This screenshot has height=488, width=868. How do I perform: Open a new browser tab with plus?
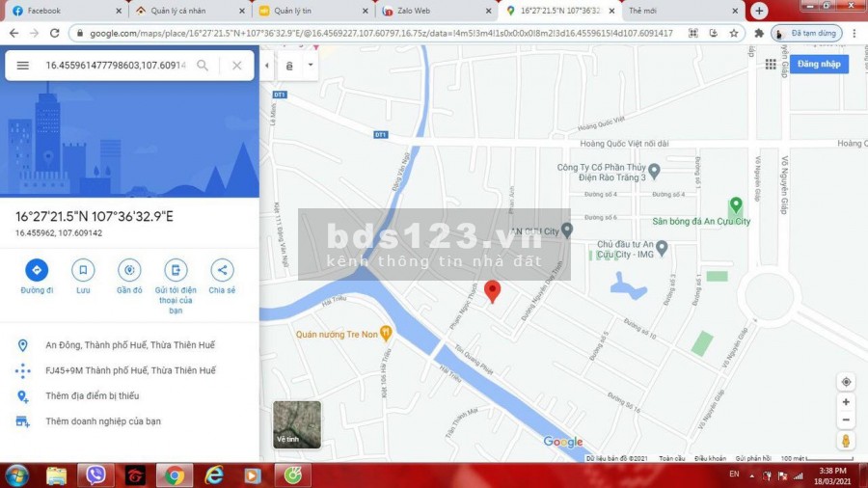point(759,11)
